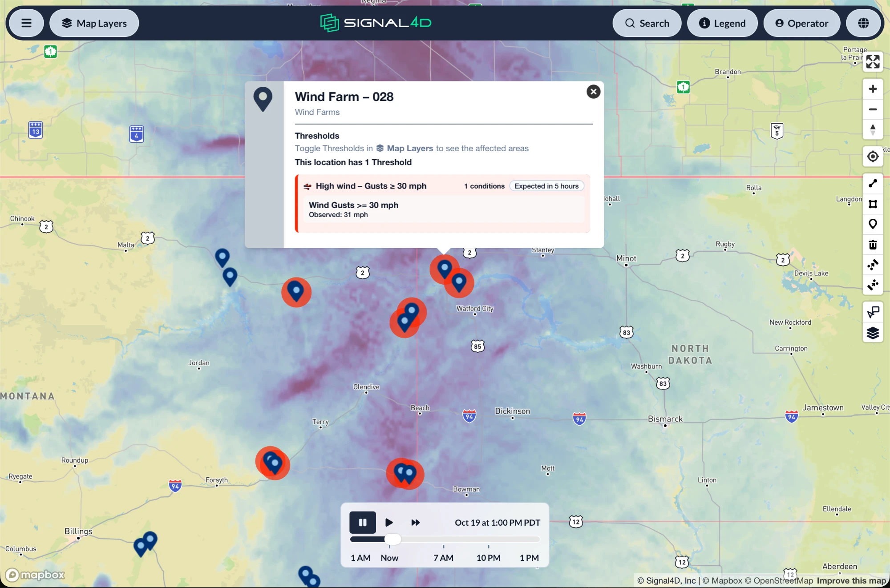The width and height of the screenshot is (890, 588).
Task: Open the Operator account menu
Action: pos(802,23)
